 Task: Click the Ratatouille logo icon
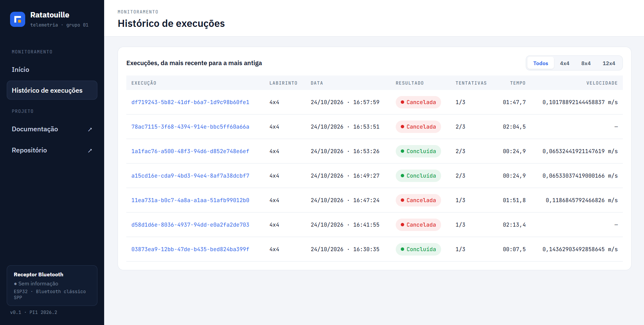click(x=17, y=19)
